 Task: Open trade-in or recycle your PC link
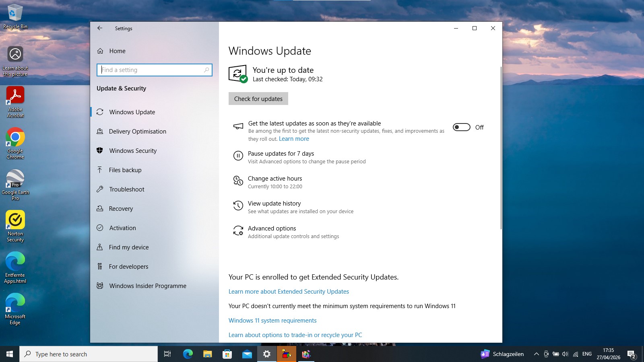[295, 335]
